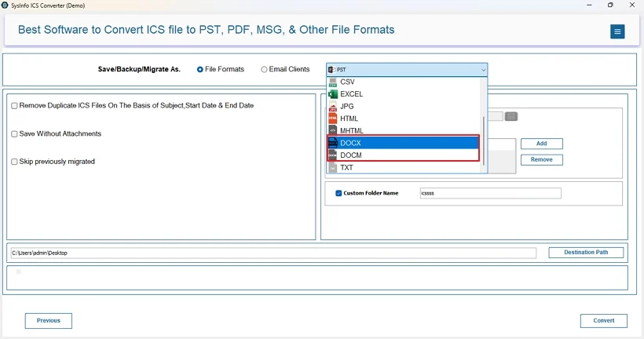
Task: Select DOCM in the format list
Action: point(403,155)
